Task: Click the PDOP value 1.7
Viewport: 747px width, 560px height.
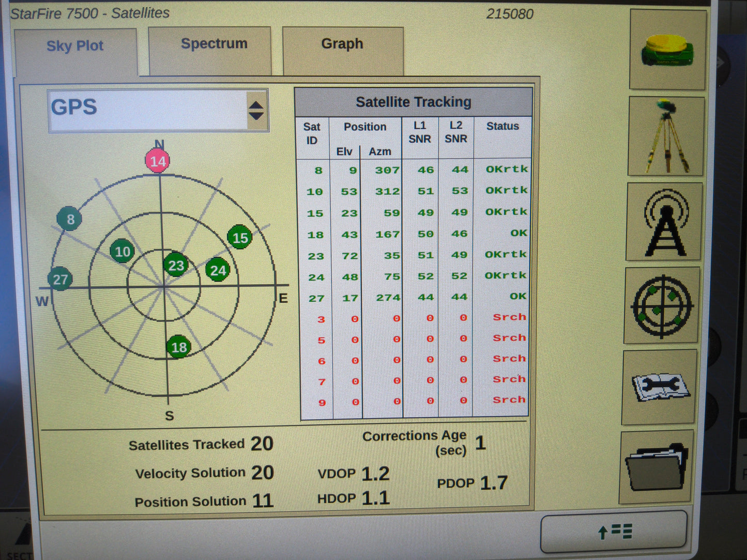Action: 494,483
